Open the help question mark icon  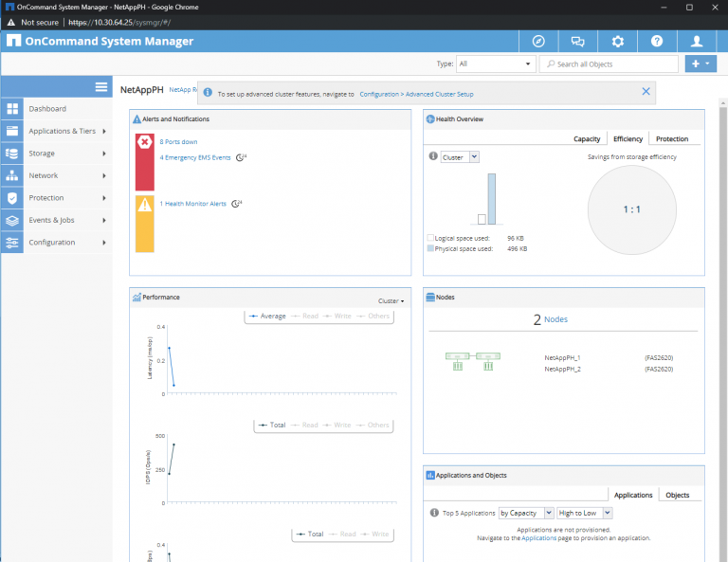coord(657,42)
